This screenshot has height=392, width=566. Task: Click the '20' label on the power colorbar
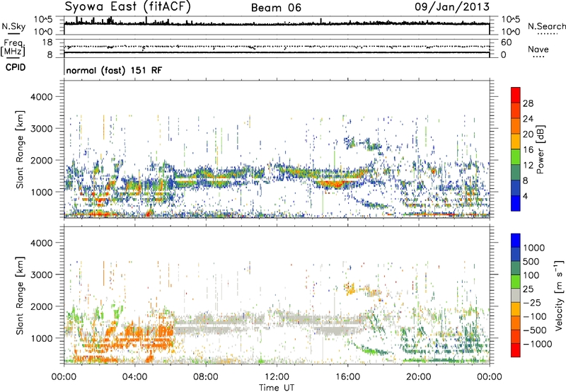[528, 134]
